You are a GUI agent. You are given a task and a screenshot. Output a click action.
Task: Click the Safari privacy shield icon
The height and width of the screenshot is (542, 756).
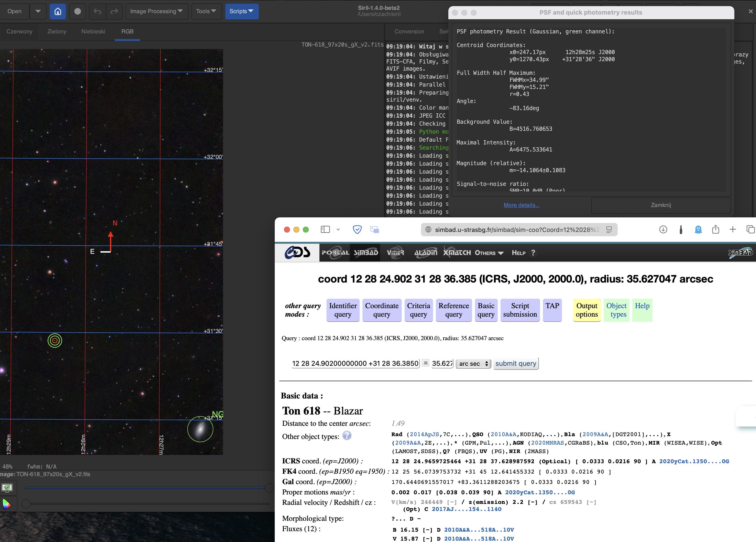coord(357,229)
